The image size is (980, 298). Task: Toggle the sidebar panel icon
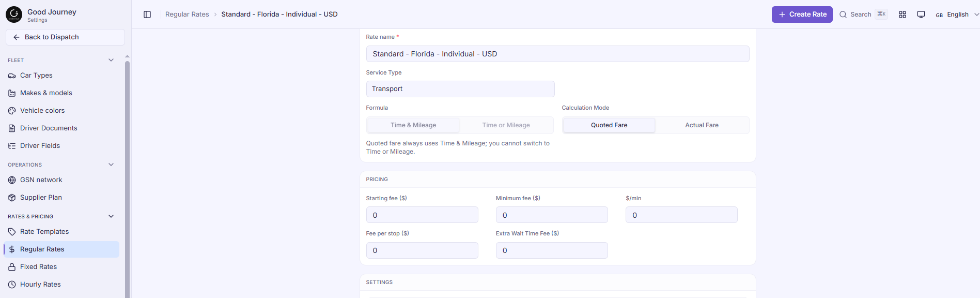[147, 14]
